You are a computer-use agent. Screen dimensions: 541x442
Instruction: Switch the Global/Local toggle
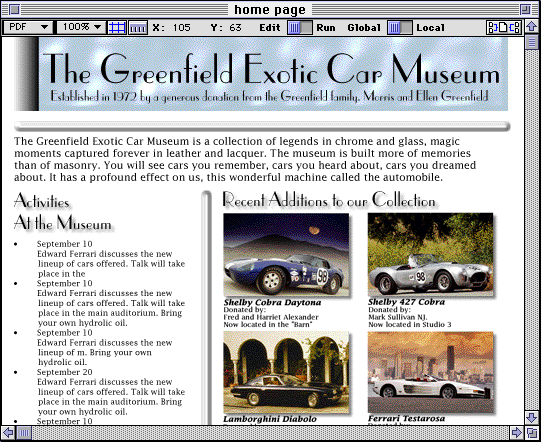(x=399, y=28)
